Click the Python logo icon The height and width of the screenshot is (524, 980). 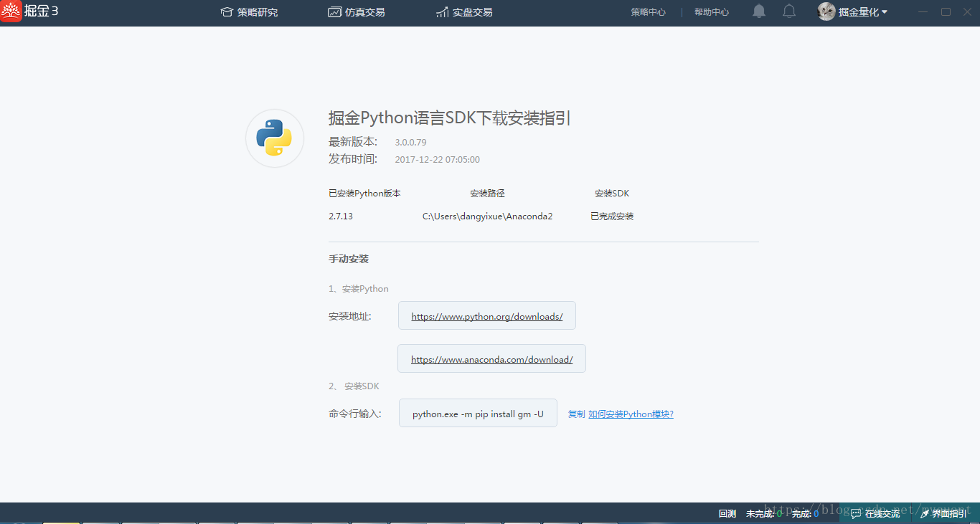pyautogui.click(x=275, y=138)
